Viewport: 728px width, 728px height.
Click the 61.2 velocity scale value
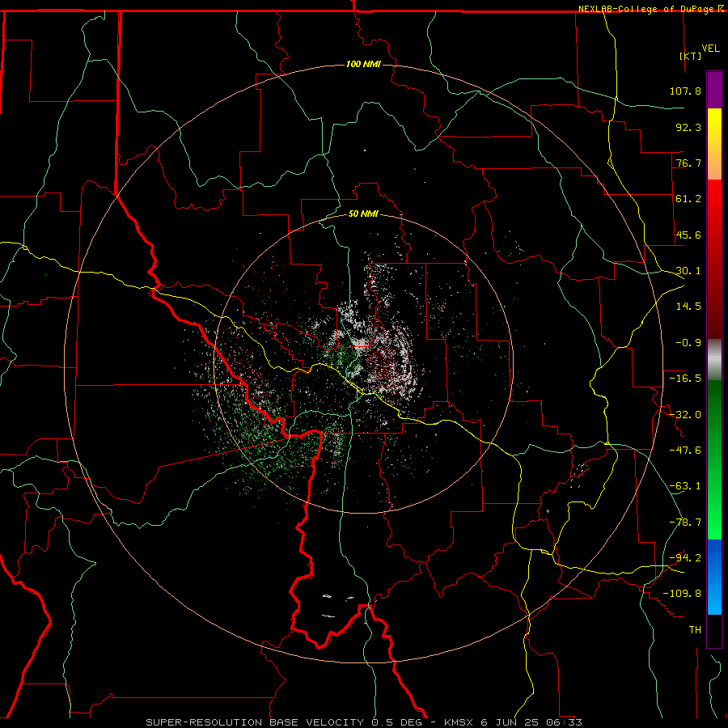688,199
